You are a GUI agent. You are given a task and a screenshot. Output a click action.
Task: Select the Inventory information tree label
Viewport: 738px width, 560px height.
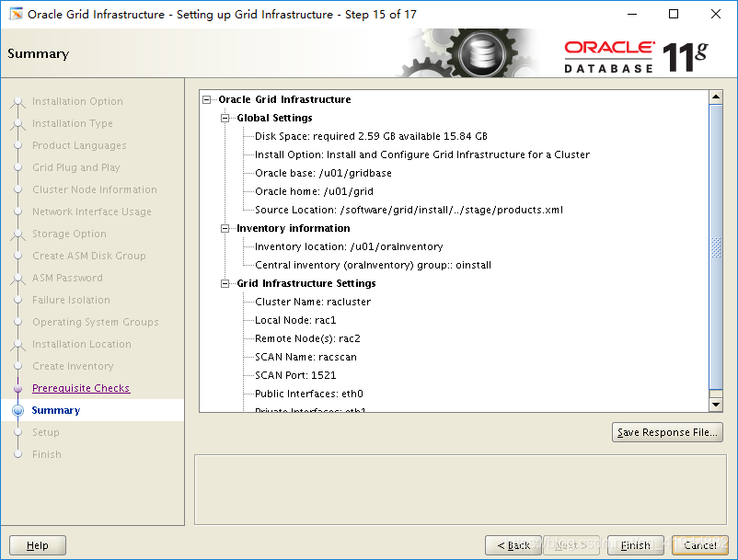[x=294, y=229]
